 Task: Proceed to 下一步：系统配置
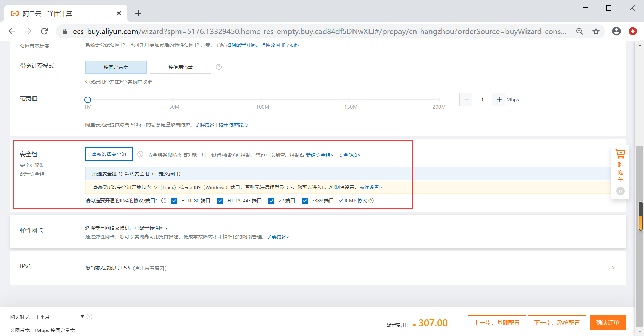coord(557,322)
